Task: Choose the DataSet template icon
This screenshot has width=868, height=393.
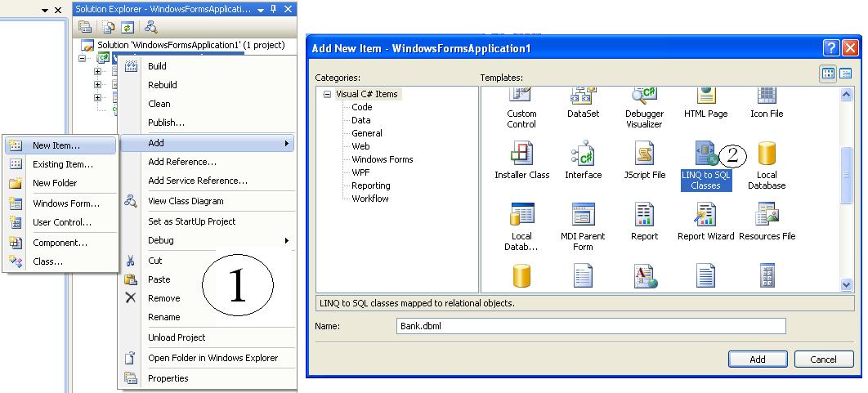Action: [x=583, y=104]
